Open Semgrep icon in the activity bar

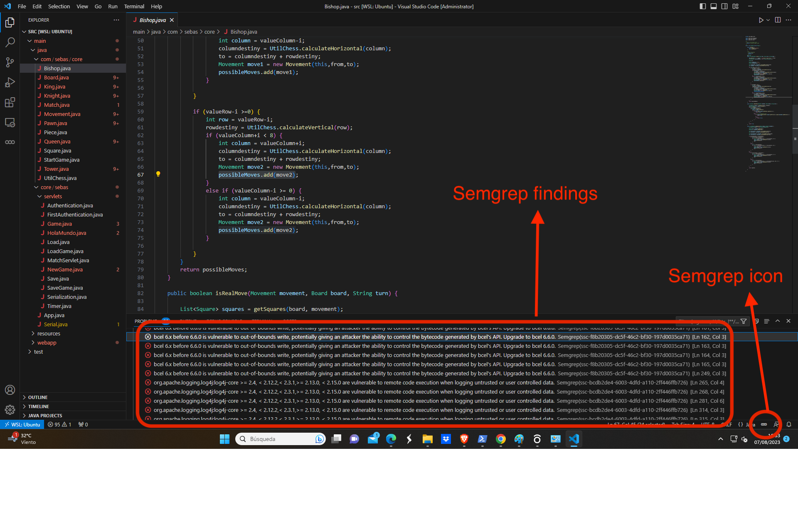point(10,142)
